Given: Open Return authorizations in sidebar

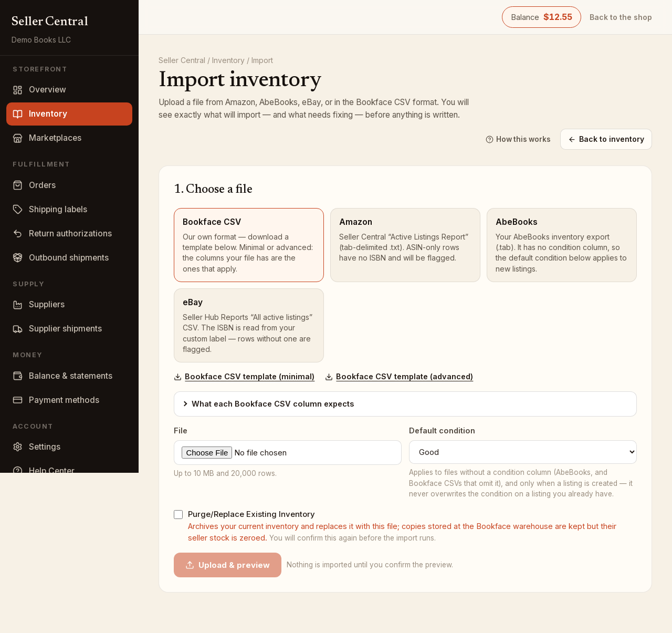Looking at the screenshot, I should 69,234.
